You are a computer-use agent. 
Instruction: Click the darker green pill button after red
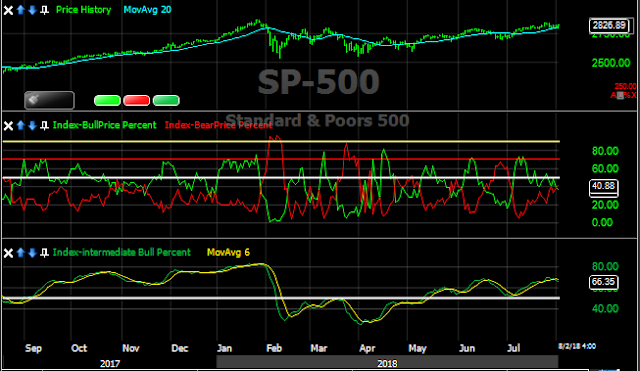coord(166,100)
